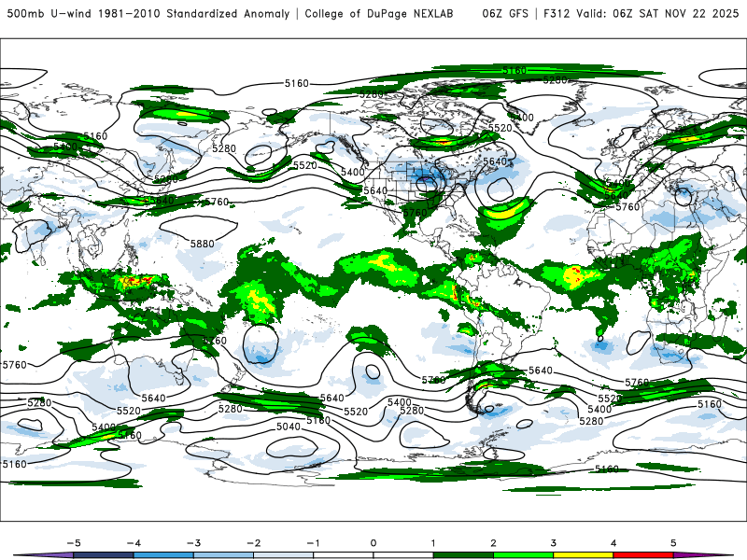The height and width of the screenshot is (560, 747).
Task: Click the colorbar tick label '-3'
Action: click(193, 543)
